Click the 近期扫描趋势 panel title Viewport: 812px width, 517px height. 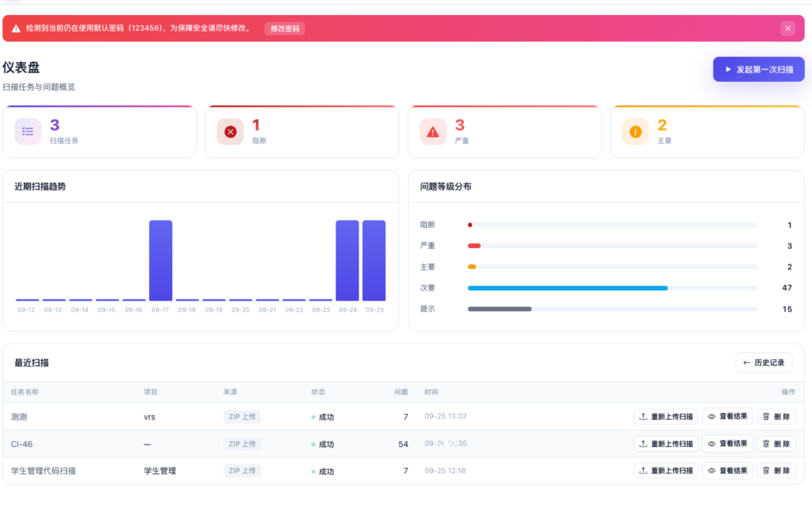coord(41,187)
